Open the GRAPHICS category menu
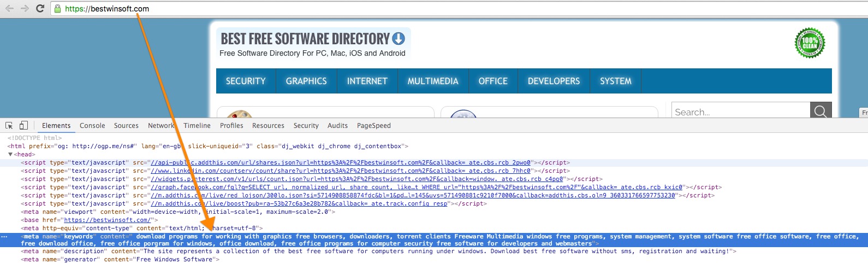 (306, 81)
